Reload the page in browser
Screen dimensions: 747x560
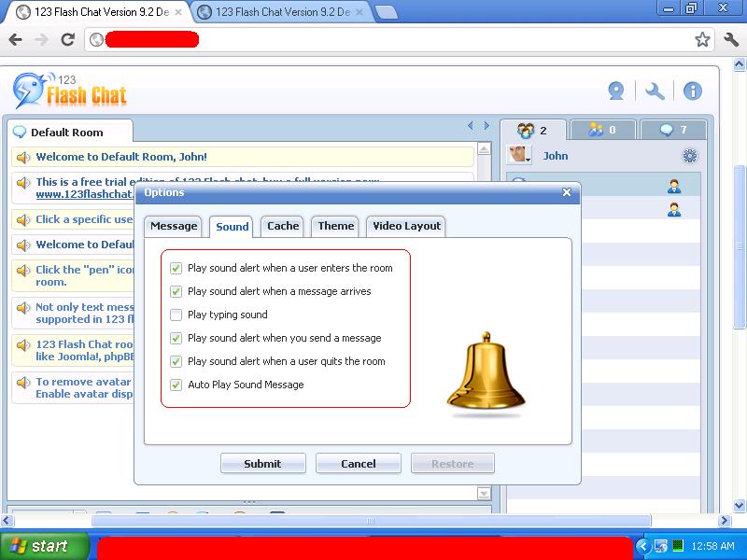[x=67, y=39]
